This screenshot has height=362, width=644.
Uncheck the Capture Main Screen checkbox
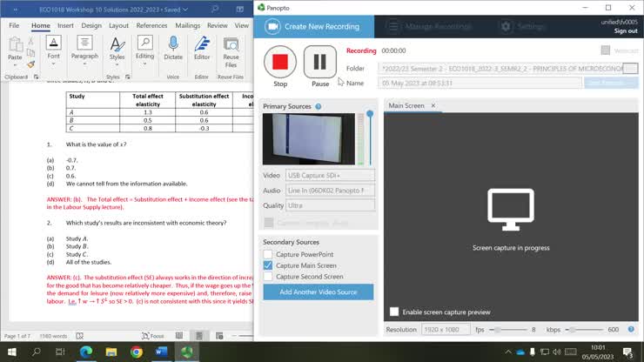(x=268, y=265)
